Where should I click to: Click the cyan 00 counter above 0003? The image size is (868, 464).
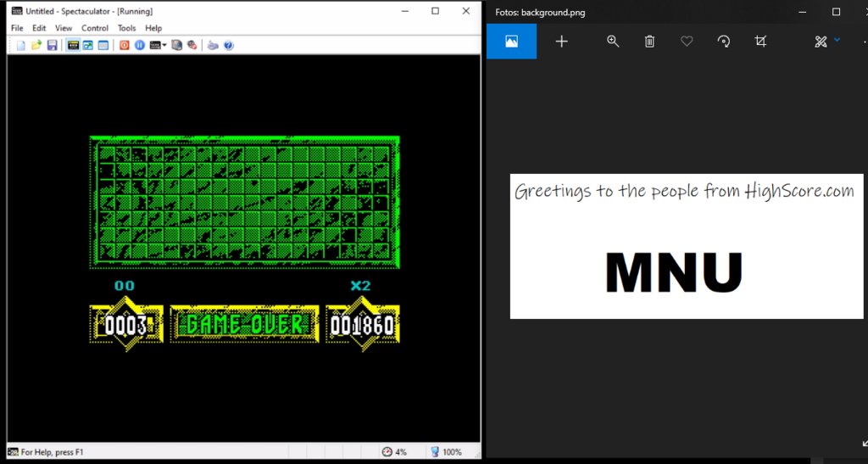(125, 286)
